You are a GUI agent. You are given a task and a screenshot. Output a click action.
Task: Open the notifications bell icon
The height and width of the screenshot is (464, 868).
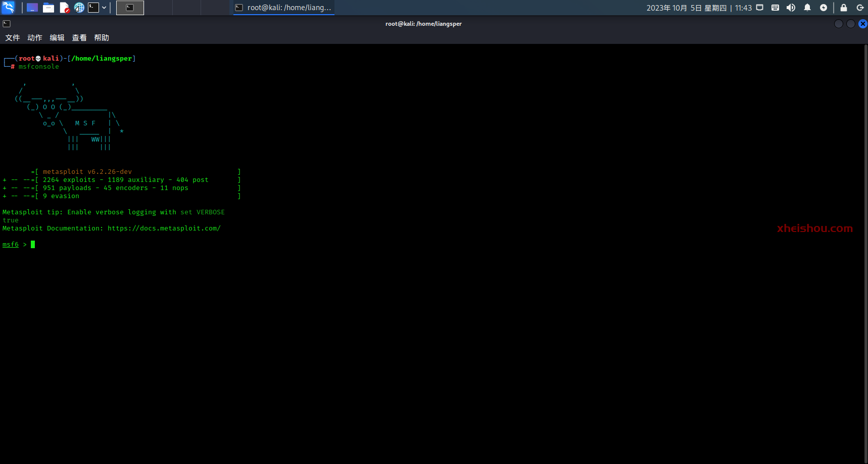coord(807,8)
